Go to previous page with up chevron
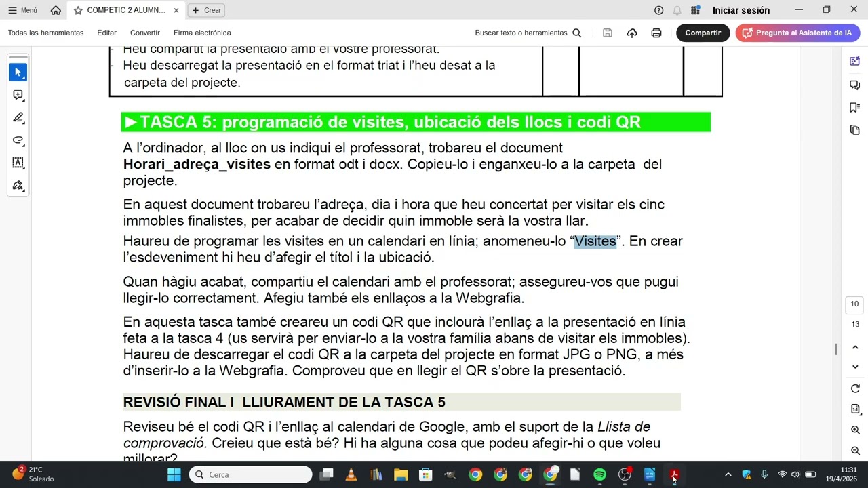 tap(855, 348)
